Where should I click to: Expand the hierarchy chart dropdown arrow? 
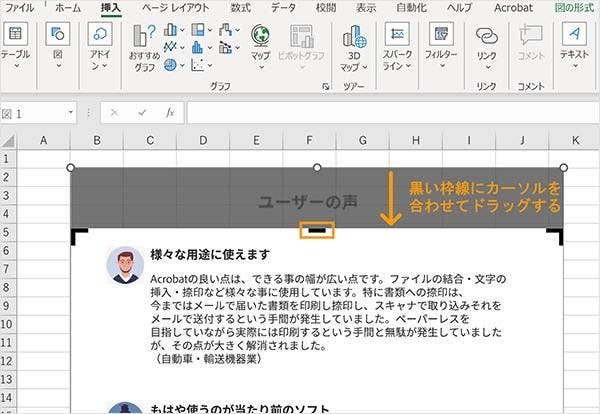tap(210, 30)
